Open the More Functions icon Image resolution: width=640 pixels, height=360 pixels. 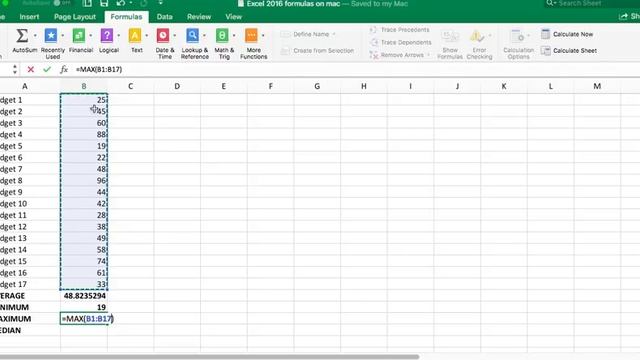(251, 36)
